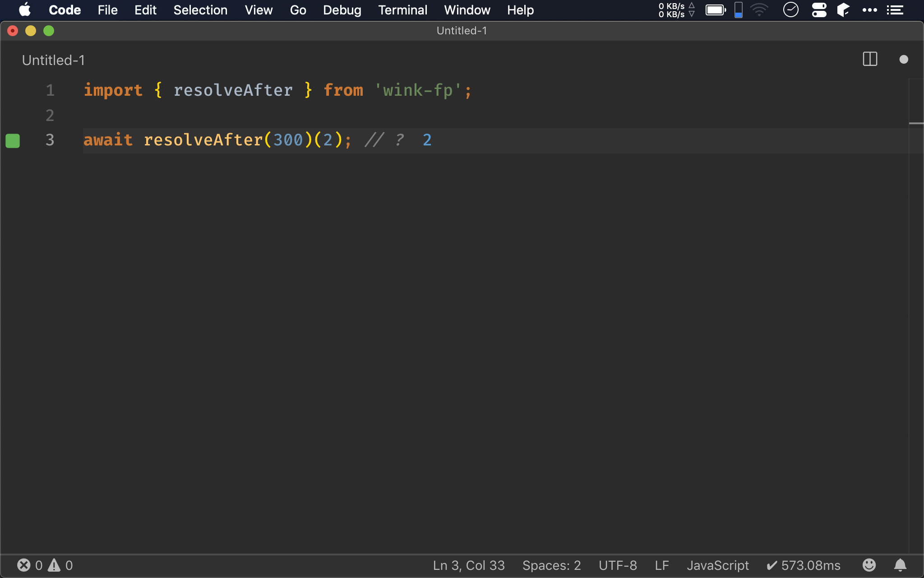Click the battery icon in the menu bar
The height and width of the screenshot is (578, 924).
click(716, 10)
